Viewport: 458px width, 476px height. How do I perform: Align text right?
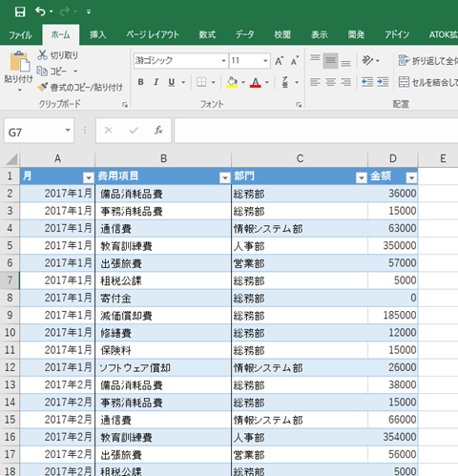point(345,82)
